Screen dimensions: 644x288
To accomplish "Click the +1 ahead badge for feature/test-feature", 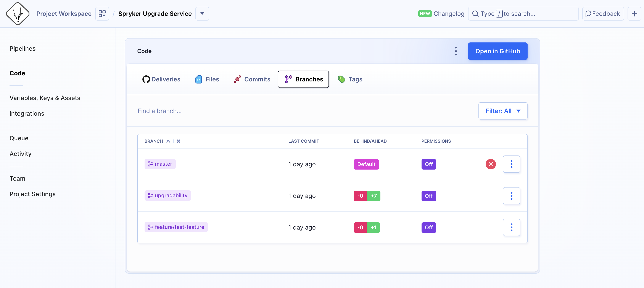I will click(373, 227).
